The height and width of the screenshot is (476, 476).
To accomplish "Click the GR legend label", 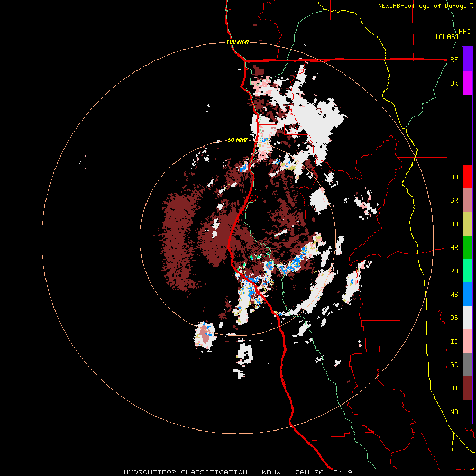I will [454, 200].
